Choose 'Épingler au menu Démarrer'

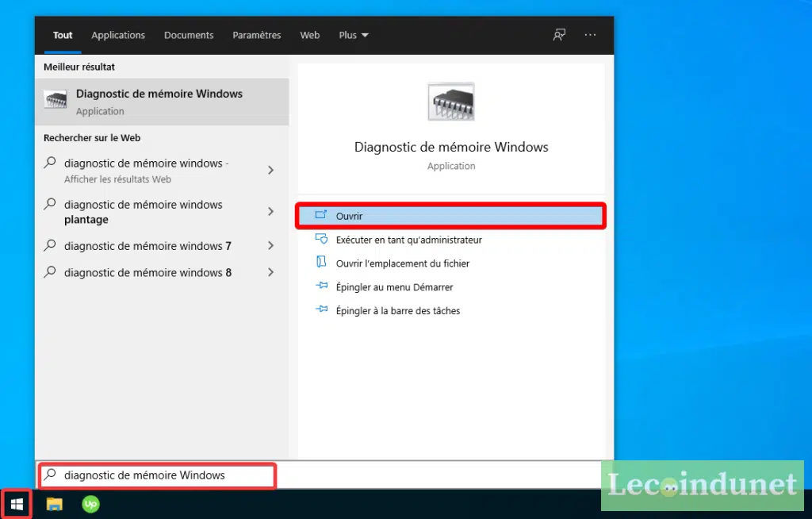point(450,286)
